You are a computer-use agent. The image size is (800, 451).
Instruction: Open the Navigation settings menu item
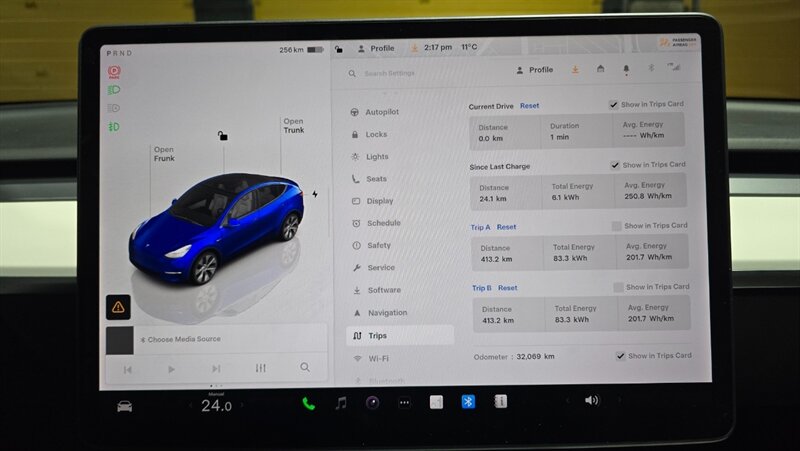point(386,313)
